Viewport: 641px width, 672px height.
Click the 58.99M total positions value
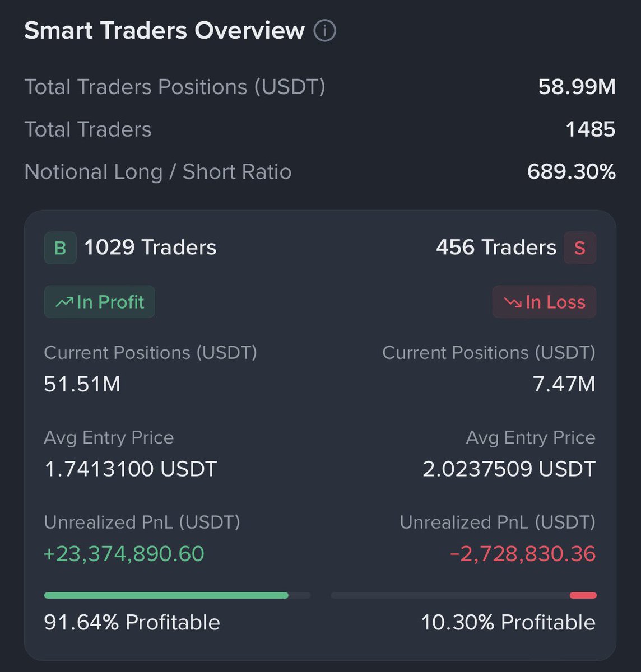point(577,87)
